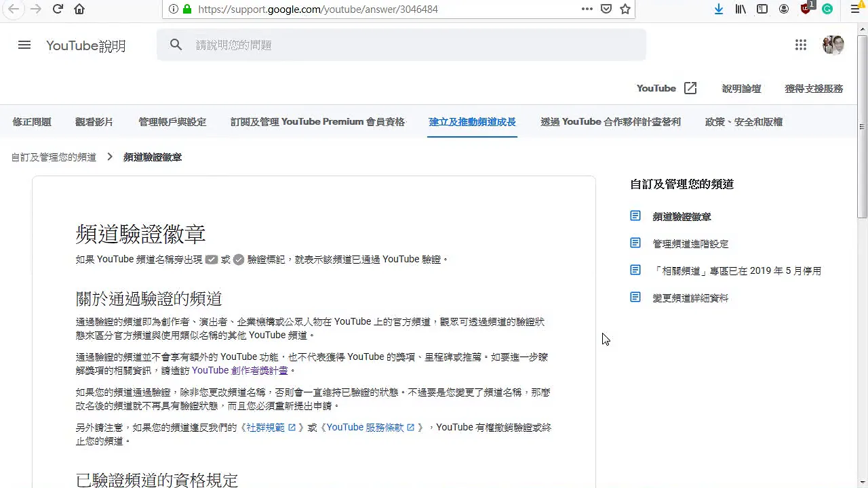Open sidebar article 頻道驗證徽章

tap(682, 216)
